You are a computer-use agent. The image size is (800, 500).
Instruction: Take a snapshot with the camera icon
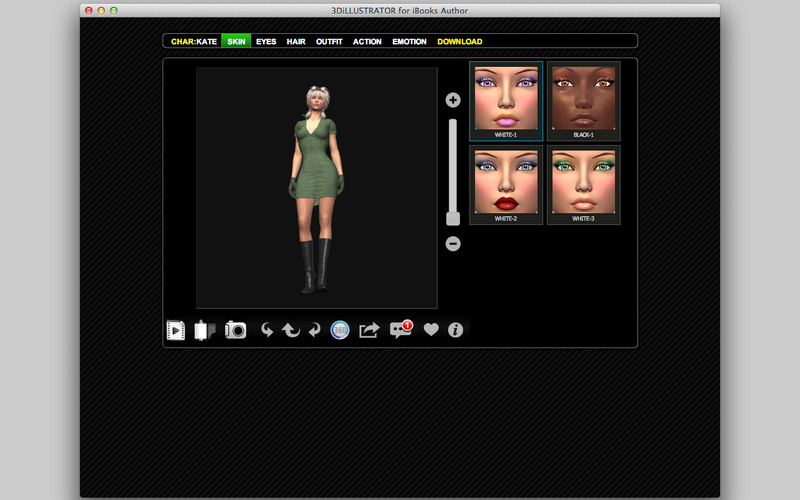pos(236,330)
